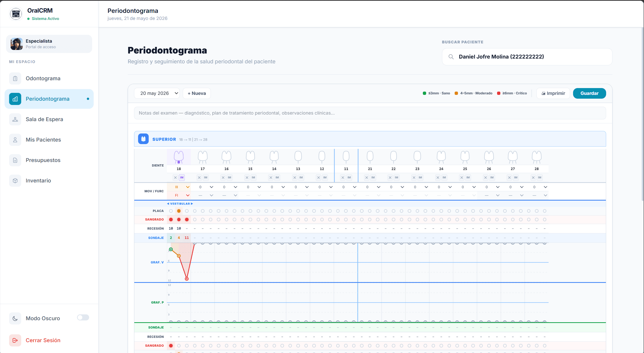Toggle IM implant on tooth 21
The image size is (644, 353).
[373, 178]
